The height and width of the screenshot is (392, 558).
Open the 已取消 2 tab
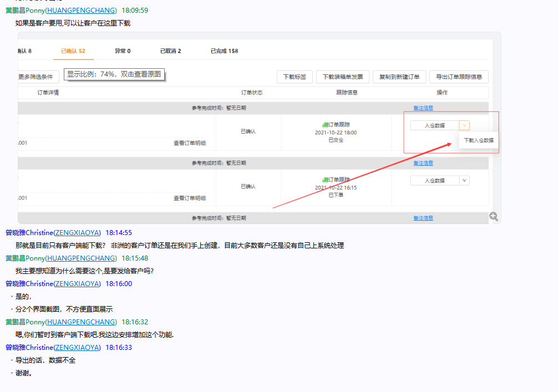point(170,51)
